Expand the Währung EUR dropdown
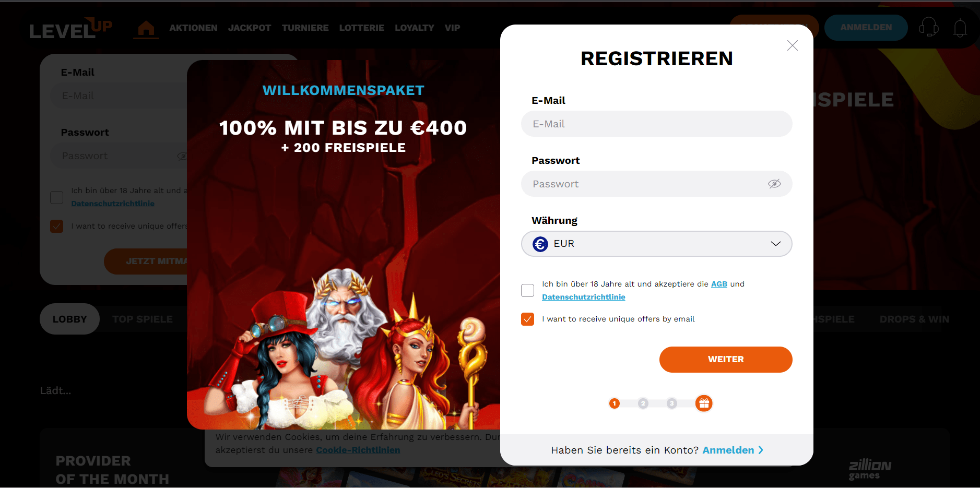The image size is (980, 488). pos(656,244)
